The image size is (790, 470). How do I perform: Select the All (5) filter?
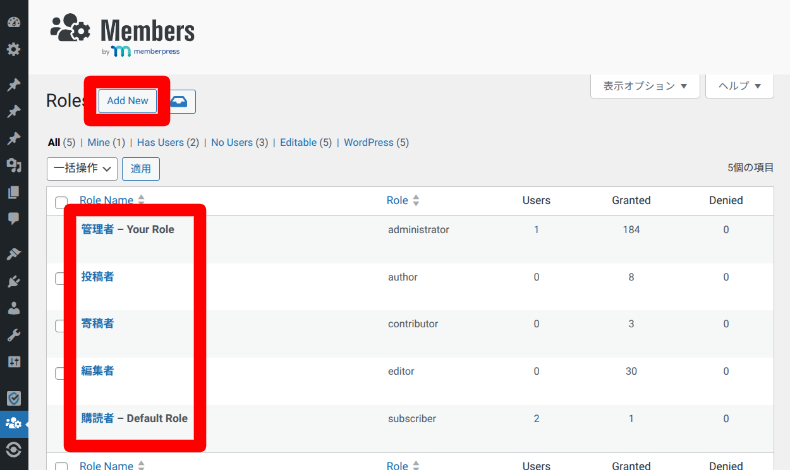pos(61,143)
